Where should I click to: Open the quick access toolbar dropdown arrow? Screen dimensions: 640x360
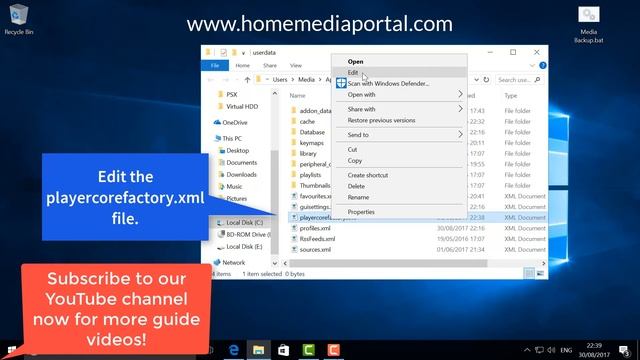pyautogui.click(x=243, y=53)
